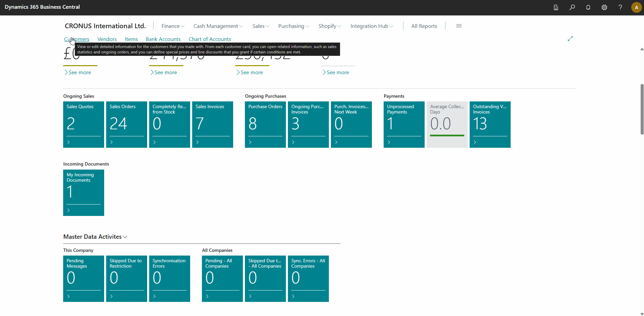Click the scrollbar up arrow
Image resolution: width=644 pixels, height=316 pixels.
click(642, 49)
